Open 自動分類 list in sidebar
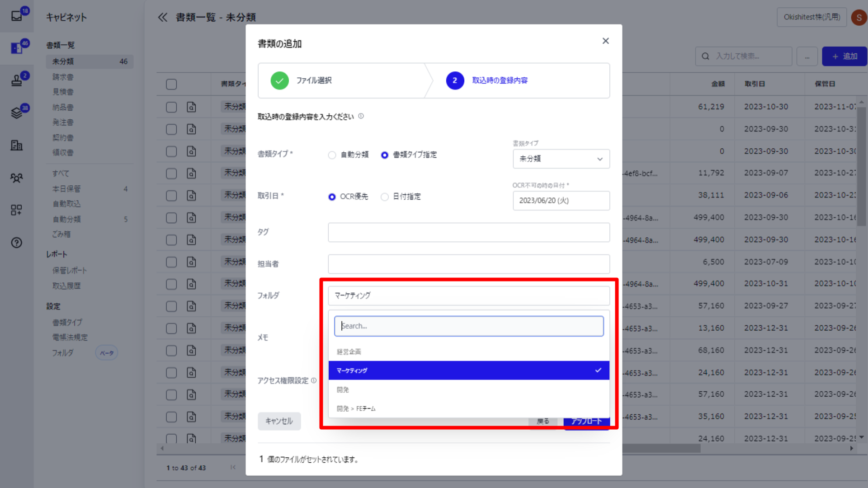Image resolution: width=868 pixels, height=488 pixels. (66, 219)
